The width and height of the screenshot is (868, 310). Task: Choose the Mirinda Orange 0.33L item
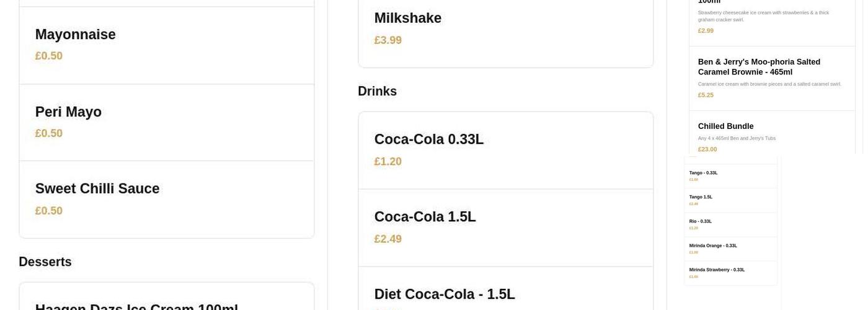coord(730,249)
